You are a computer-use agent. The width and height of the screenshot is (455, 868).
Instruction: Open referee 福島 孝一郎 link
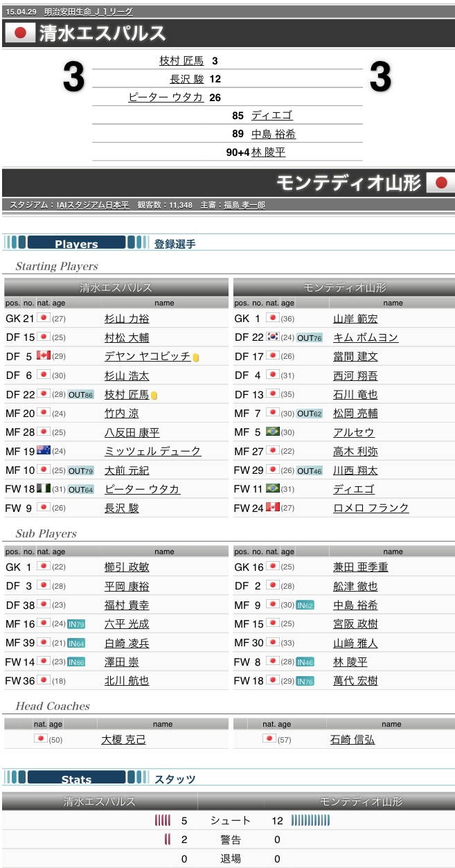tap(244, 205)
